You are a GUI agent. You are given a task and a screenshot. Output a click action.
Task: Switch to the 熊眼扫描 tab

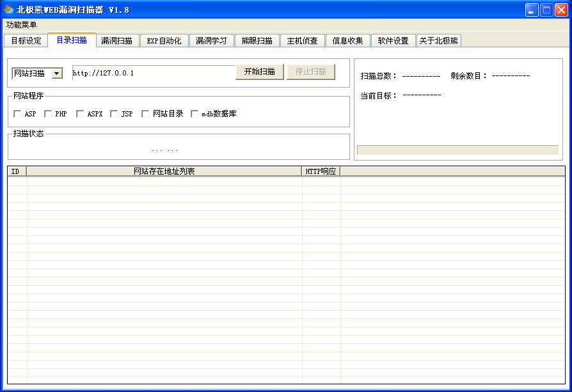point(258,40)
